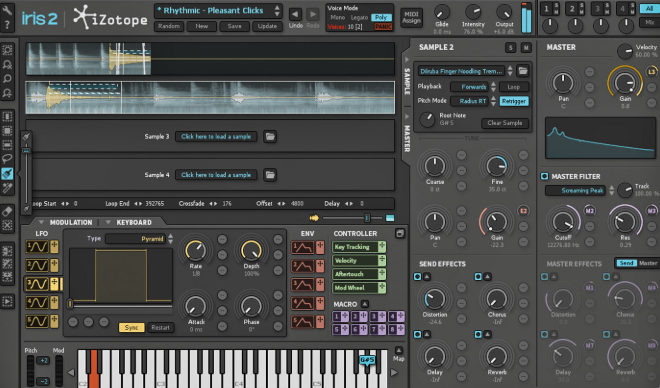
Task: Open the folder icon in Sample 2 panel
Action: tap(523, 71)
